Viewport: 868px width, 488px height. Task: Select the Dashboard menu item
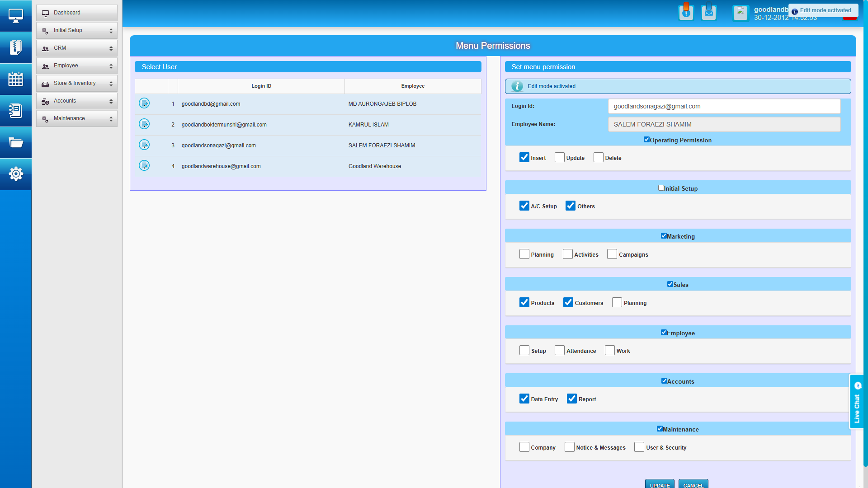(76, 13)
